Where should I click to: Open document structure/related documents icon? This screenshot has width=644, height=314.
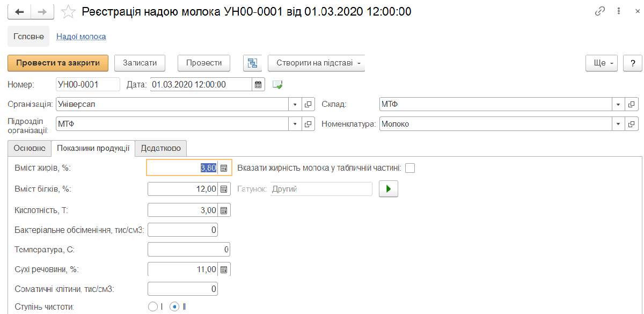[252, 63]
